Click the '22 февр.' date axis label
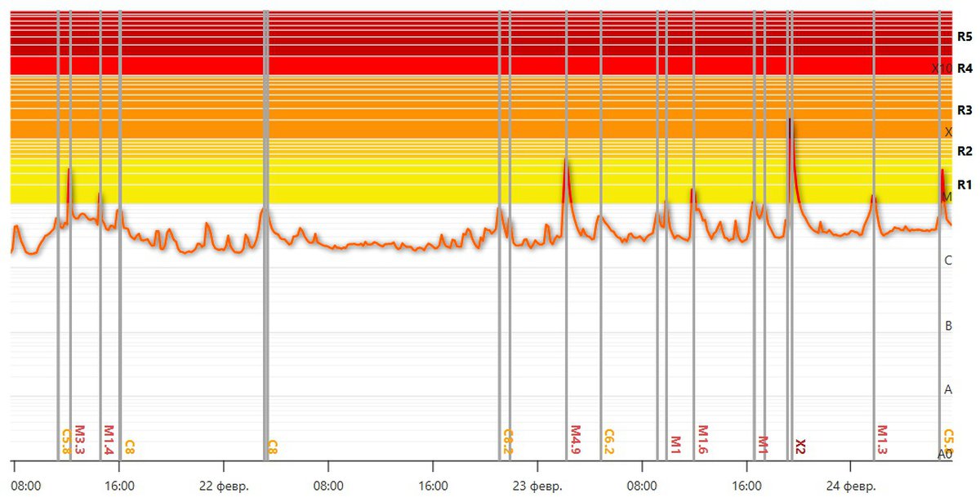Image resolution: width=980 pixels, height=502 pixels. coord(223,486)
